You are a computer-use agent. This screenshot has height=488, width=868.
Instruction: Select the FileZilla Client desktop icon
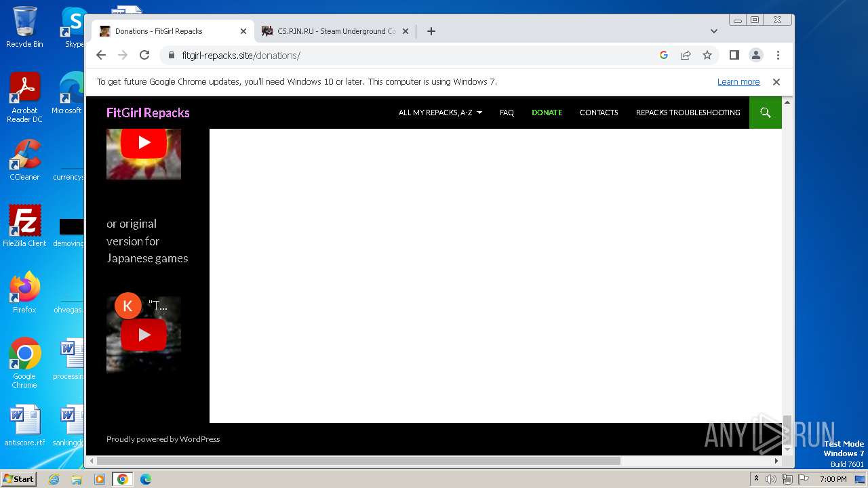(24, 226)
